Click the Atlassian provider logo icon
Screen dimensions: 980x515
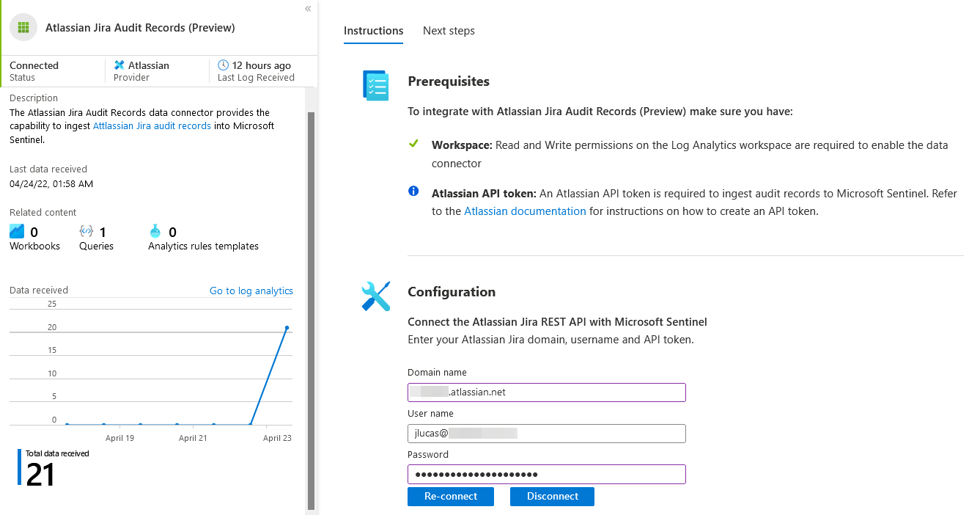coord(119,65)
